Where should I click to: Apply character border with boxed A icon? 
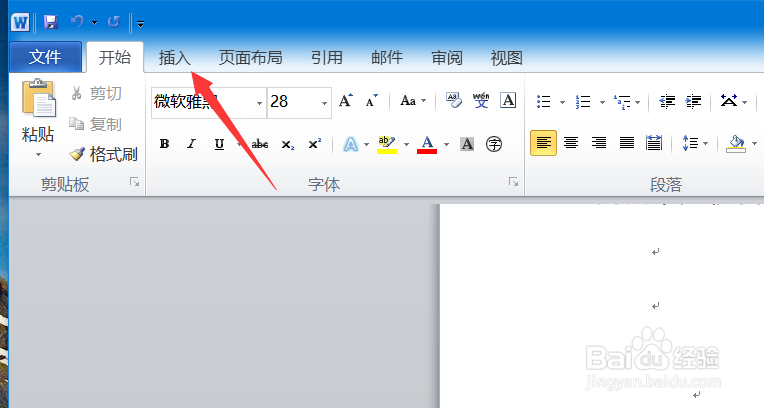(508, 100)
